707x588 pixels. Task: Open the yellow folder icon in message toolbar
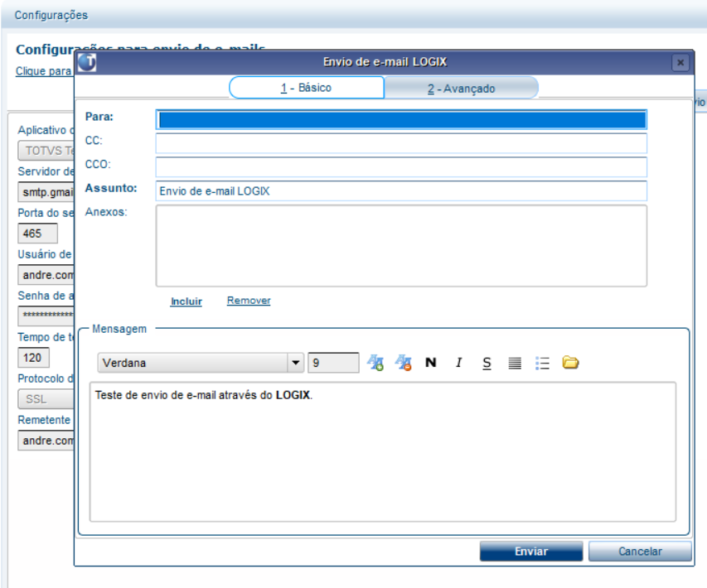click(x=570, y=362)
